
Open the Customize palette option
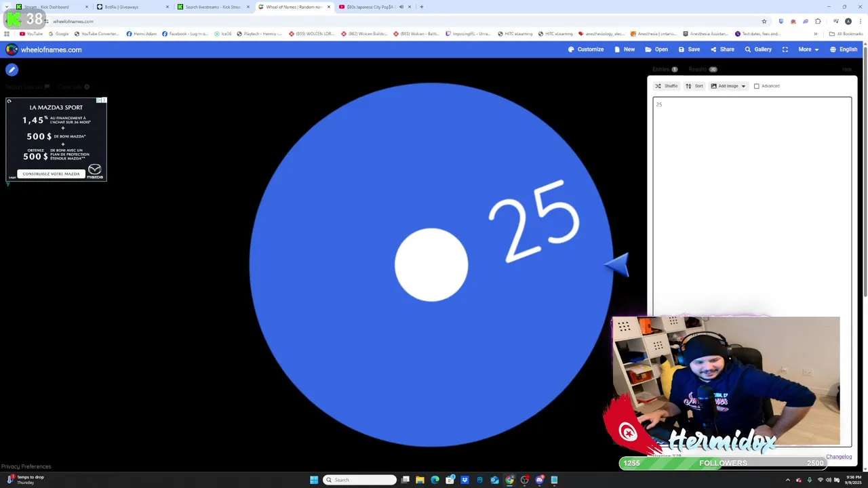pos(586,49)
